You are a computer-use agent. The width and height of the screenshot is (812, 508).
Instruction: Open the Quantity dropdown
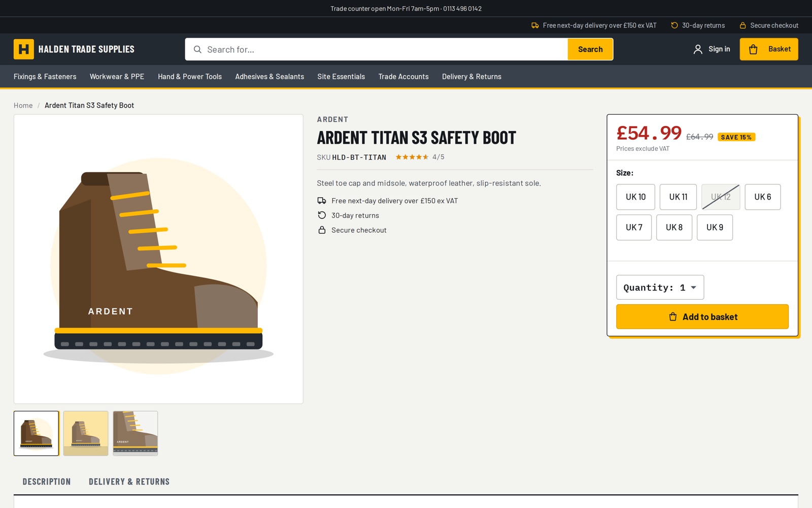tap(660, 288)
